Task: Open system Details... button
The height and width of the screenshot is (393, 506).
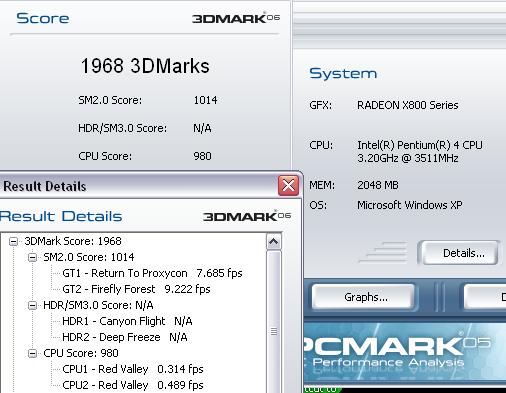Action: 459,253
